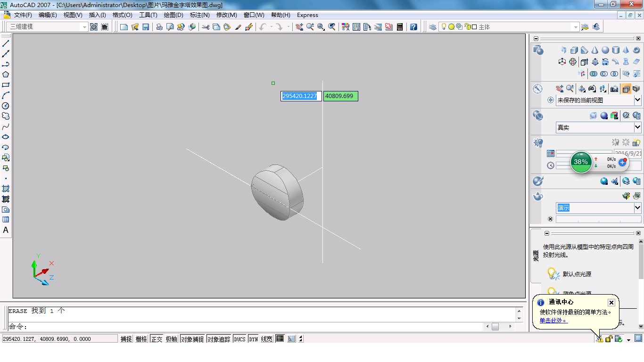Screen dimensions: 644x362
Task: Select the Polygon drawing tool
Action: coord(6,74)
